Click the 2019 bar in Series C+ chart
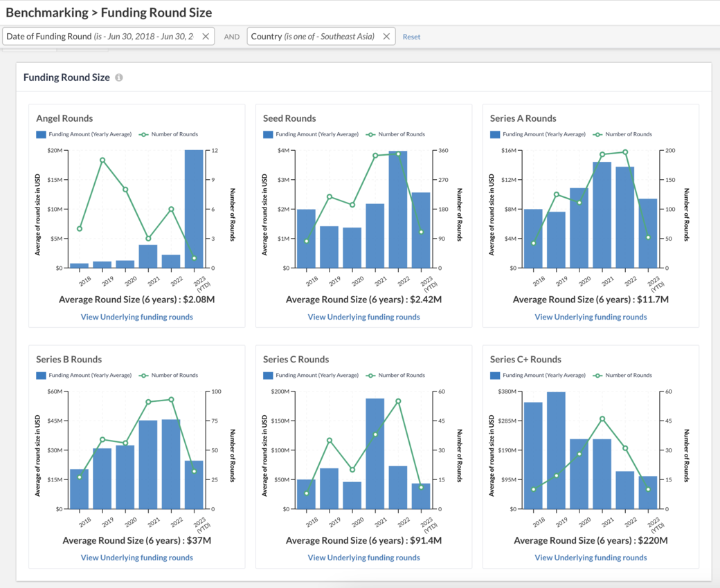This screenshot has width=720, height=588. pyautogui.click(x=556, y=450)
